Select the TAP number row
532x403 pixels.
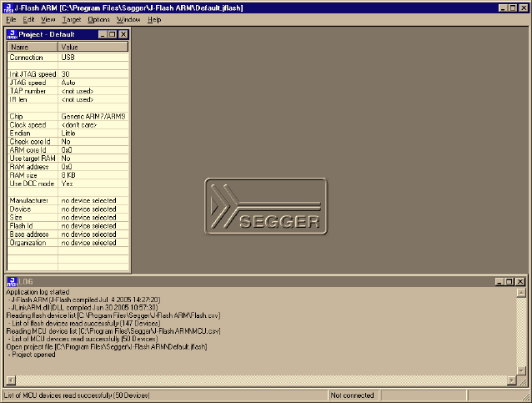click(68, 91)
